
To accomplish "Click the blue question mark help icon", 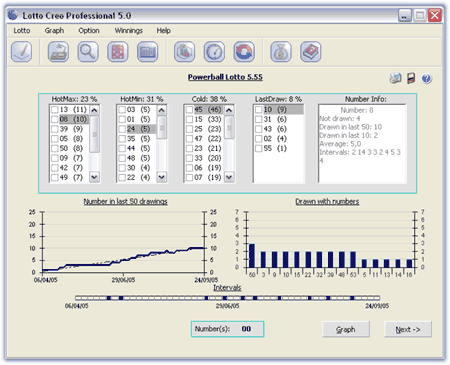I will [427, 79].
